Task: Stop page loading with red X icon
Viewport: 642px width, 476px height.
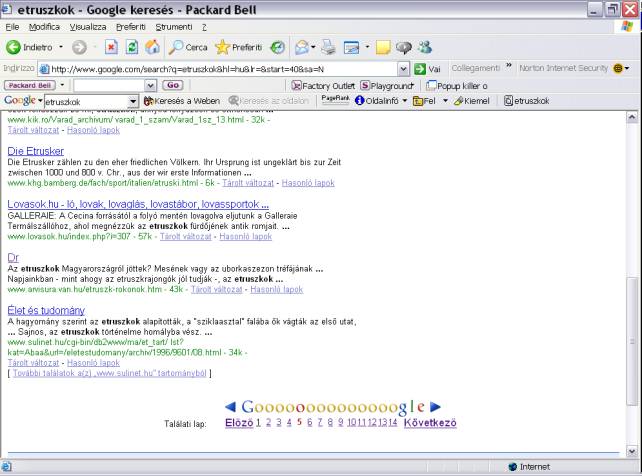Action: coord(111,47)
